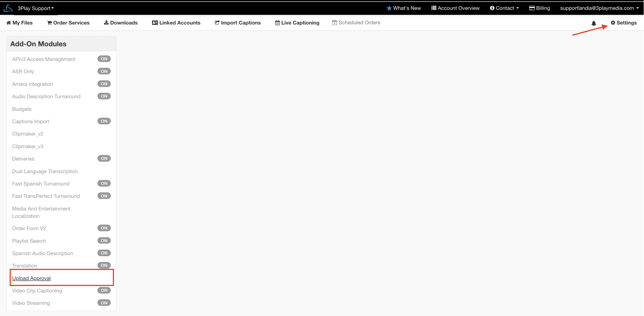
Task: Open the Live Captioning tab
Action: coord(297,23)
